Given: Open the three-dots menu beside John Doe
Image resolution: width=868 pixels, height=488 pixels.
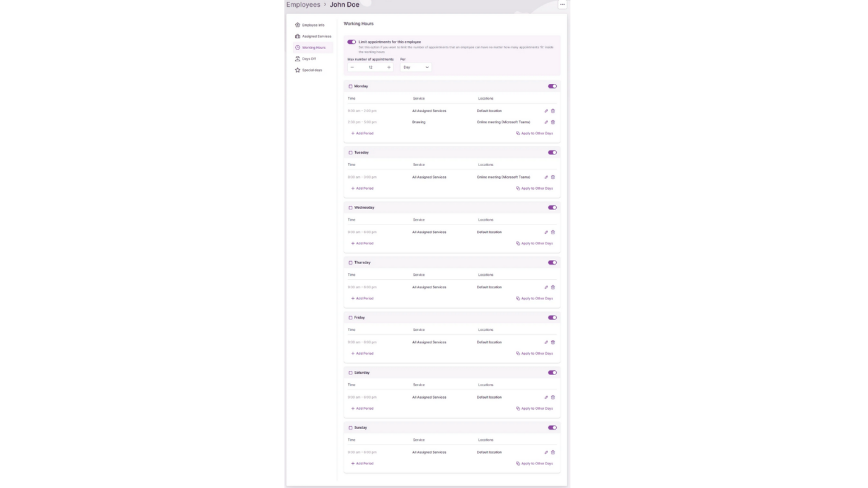Looking at the screenshot, I should (562, 4).
